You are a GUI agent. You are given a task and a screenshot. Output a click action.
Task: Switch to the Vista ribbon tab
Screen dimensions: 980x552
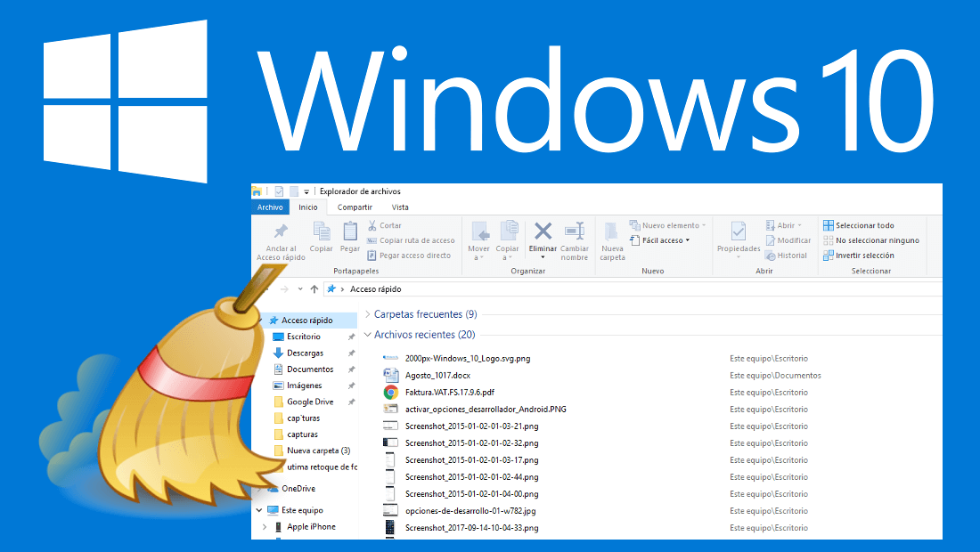point(400,207)
